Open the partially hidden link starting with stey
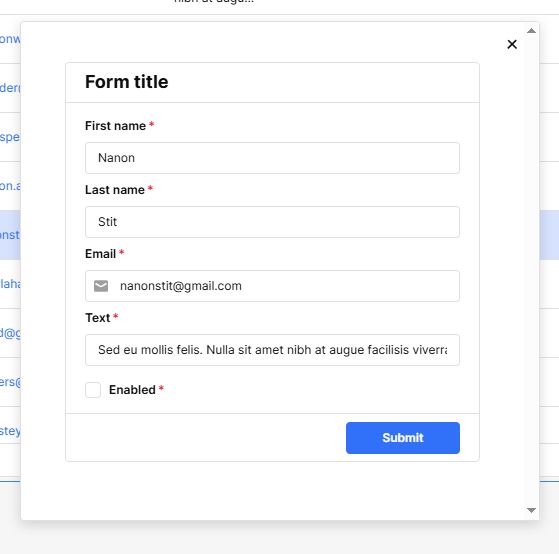Viewport: 559px width, 554px height. tap(10, 431)
